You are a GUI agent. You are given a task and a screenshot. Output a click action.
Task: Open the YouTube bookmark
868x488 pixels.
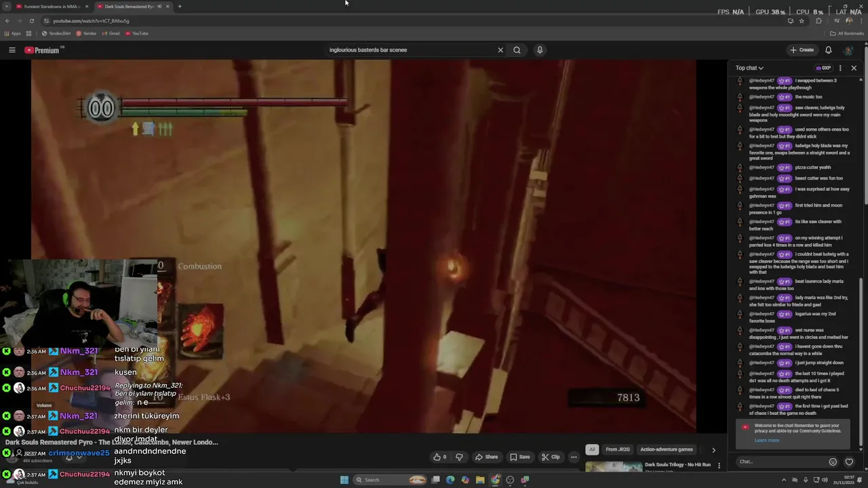pyautogui.click(x=136, y=33)
